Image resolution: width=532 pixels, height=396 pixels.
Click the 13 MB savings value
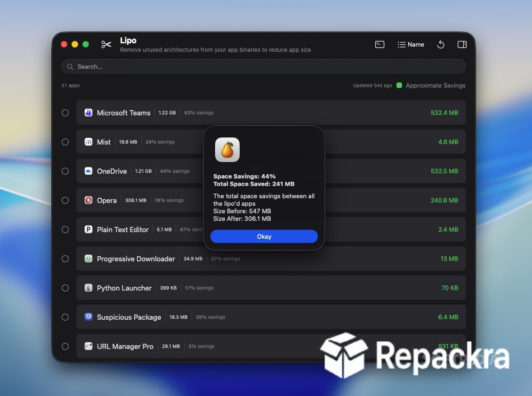coord(449,259)
